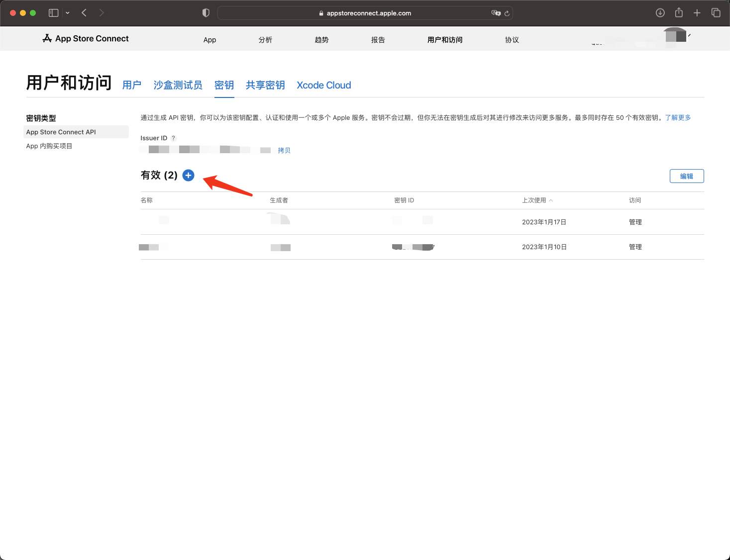This screenshot has height=560, width=730.
Task: Sort by 上次使用 column header
Action: point(537,200)
